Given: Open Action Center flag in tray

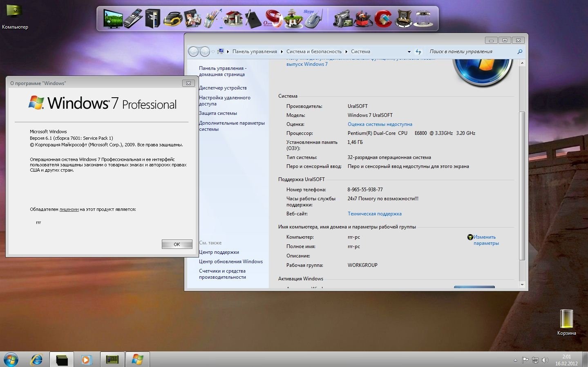Looking at the screenshot, I should (525, 360).
